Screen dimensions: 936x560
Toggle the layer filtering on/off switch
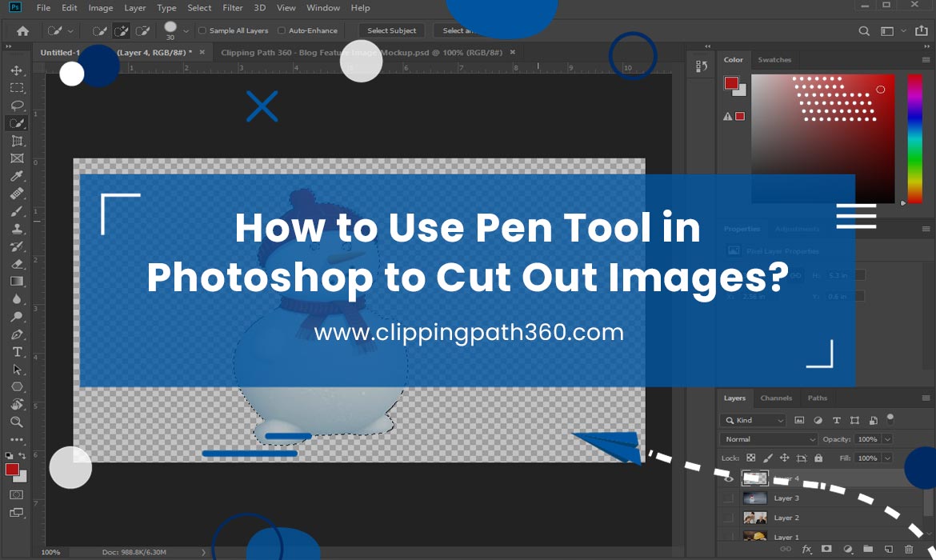[x=890, y=418]
